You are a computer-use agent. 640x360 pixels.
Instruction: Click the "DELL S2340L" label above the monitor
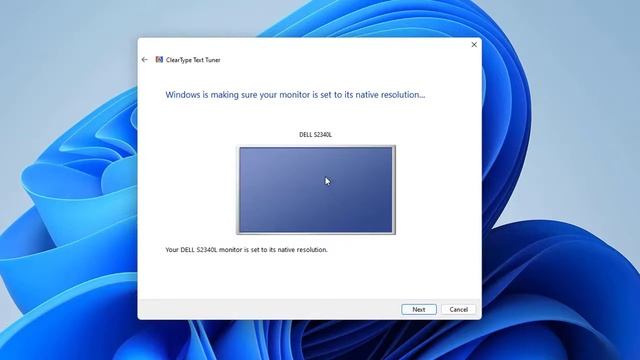[316, 134]
